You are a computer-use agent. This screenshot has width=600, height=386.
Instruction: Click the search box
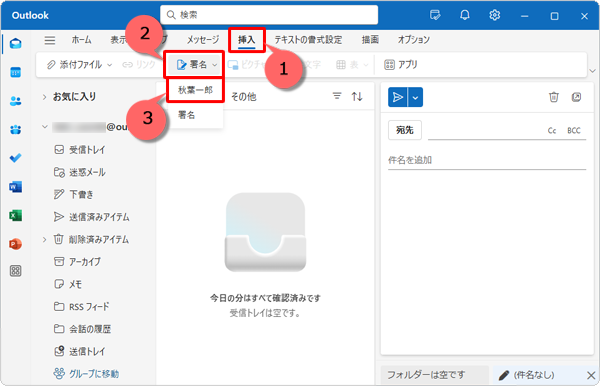click(x=269, y=15)
